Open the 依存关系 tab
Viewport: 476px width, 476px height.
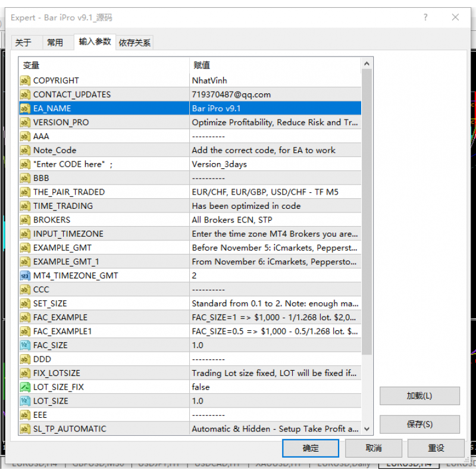[134, 43]
